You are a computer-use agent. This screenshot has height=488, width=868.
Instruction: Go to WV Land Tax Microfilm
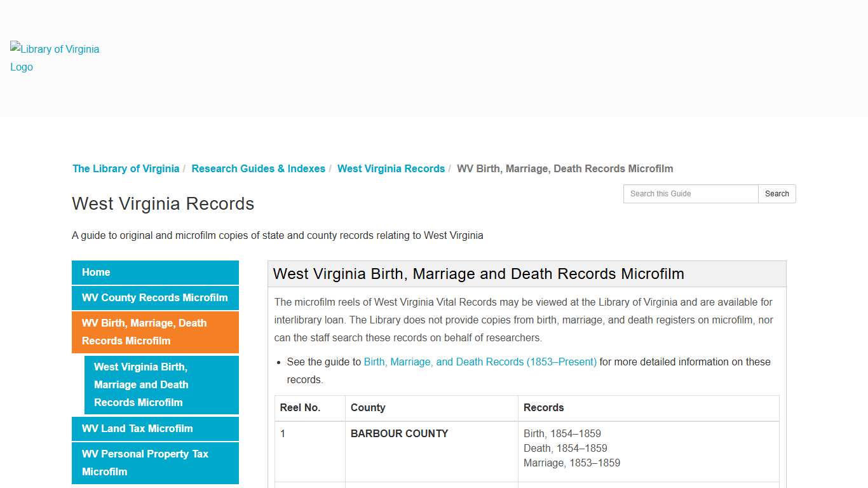[x=137, y=428]
